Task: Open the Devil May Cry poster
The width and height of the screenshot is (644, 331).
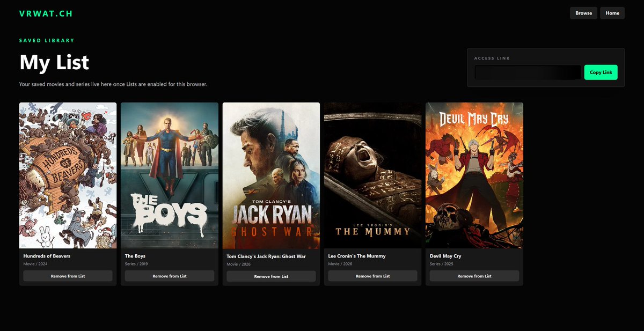Action: pyautogui.click(x=474, y=175)
